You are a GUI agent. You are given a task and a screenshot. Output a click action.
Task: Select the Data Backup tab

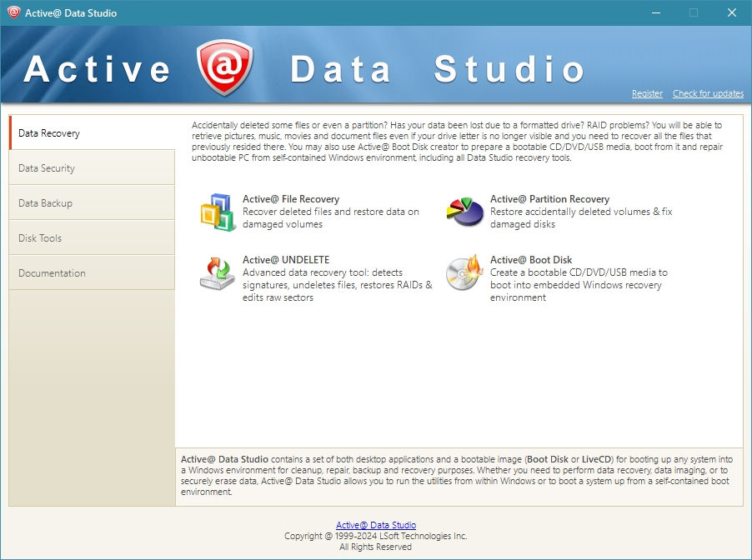click(92, 203)
